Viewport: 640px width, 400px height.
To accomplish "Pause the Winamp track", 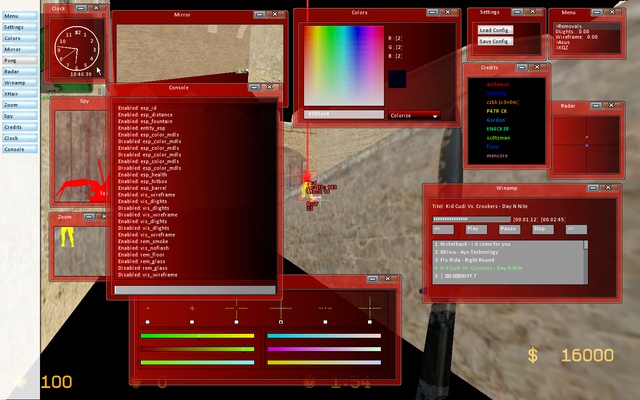I will pos(509,229).
